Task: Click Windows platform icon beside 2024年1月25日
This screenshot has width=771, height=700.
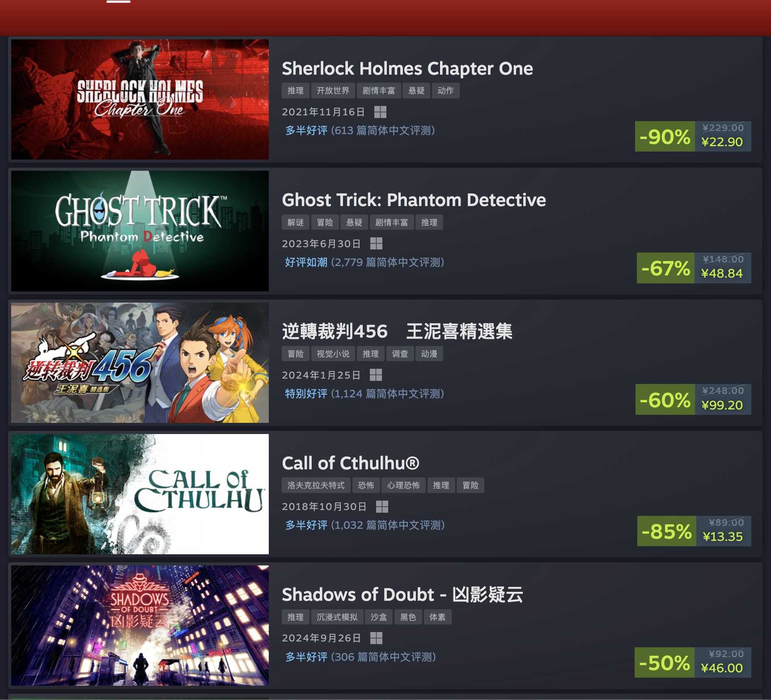Action: tap(376, 375)
